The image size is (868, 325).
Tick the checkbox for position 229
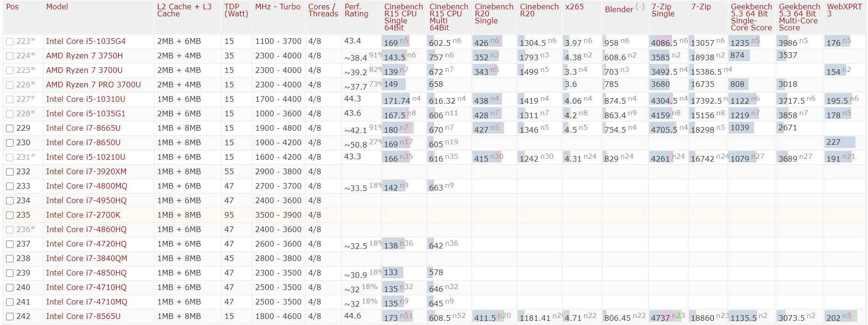[10, 128]
